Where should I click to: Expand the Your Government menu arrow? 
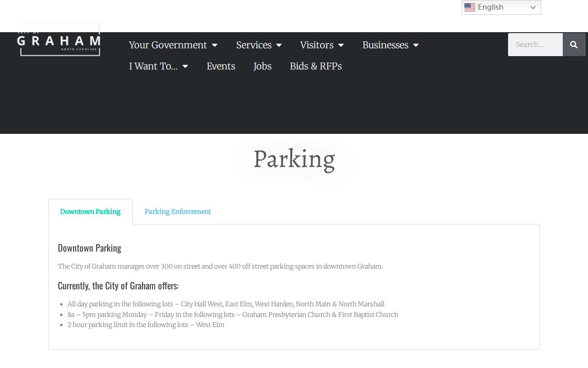coord(215,45)
